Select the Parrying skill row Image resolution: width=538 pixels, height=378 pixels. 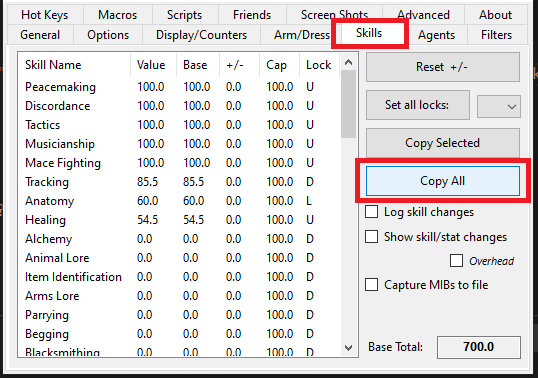179,315
